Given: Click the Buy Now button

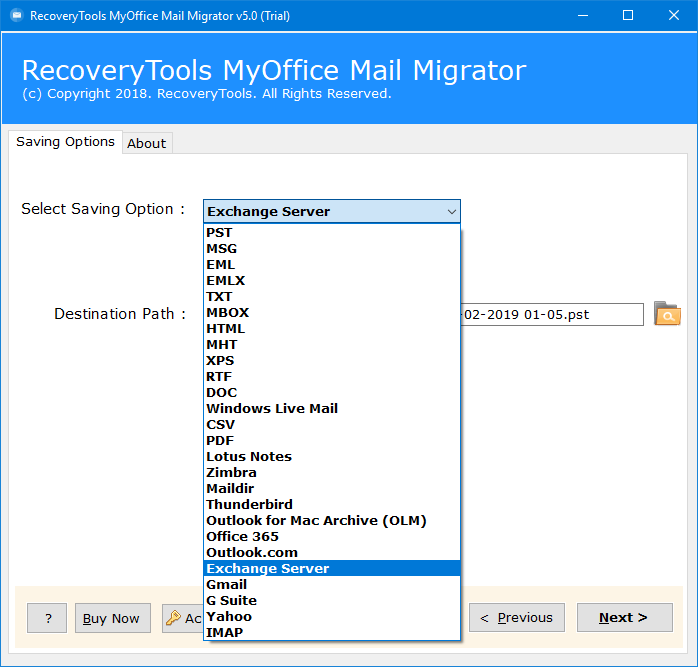Looking at the screenshot, I should pyautogui.click(x=113, y=618).
